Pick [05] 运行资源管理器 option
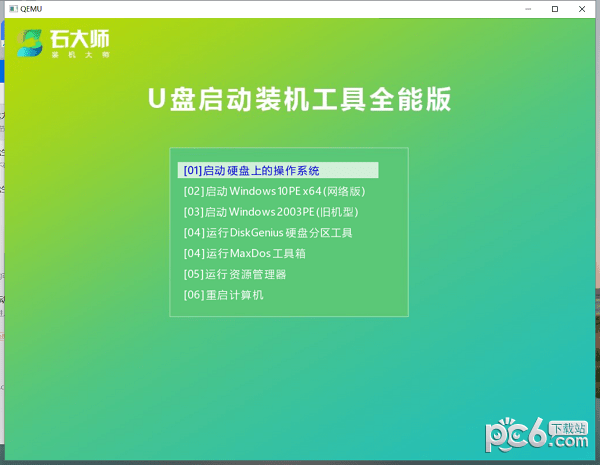600x465 pixels. [235, 274]
